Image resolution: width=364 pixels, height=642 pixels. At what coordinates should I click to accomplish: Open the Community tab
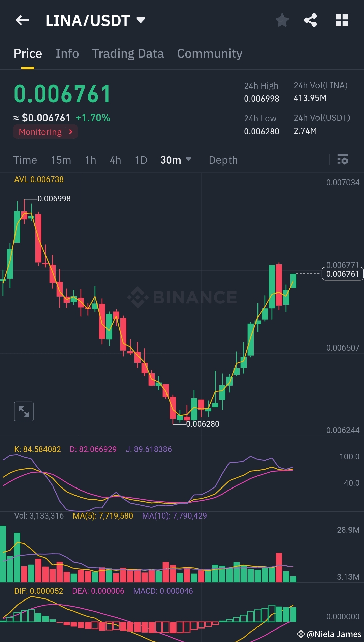tap(210, 54)
